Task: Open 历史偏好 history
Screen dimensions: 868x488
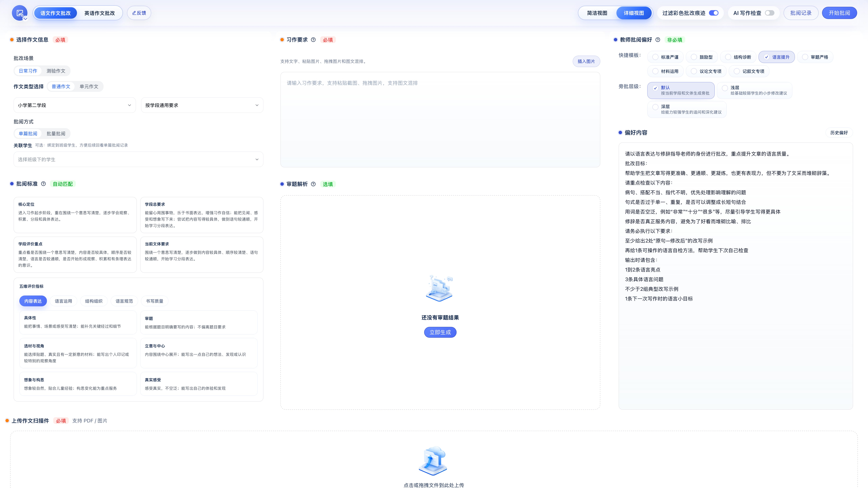Action: 839,133
